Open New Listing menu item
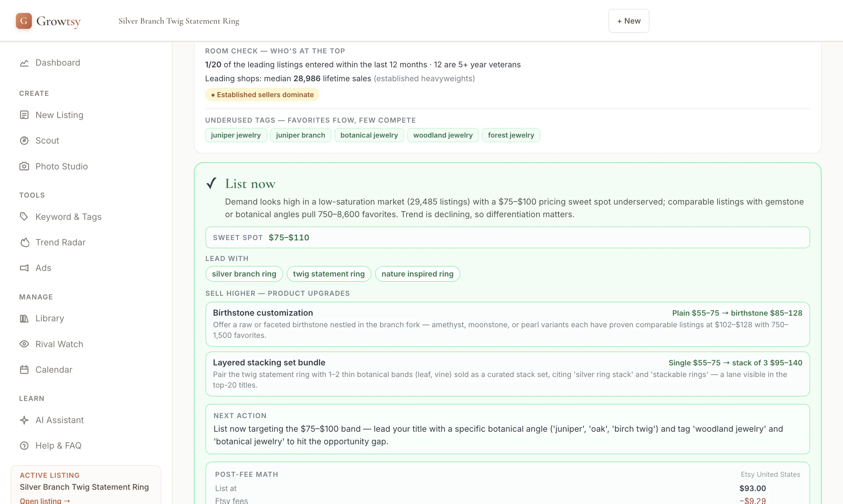 coord(59,115)
